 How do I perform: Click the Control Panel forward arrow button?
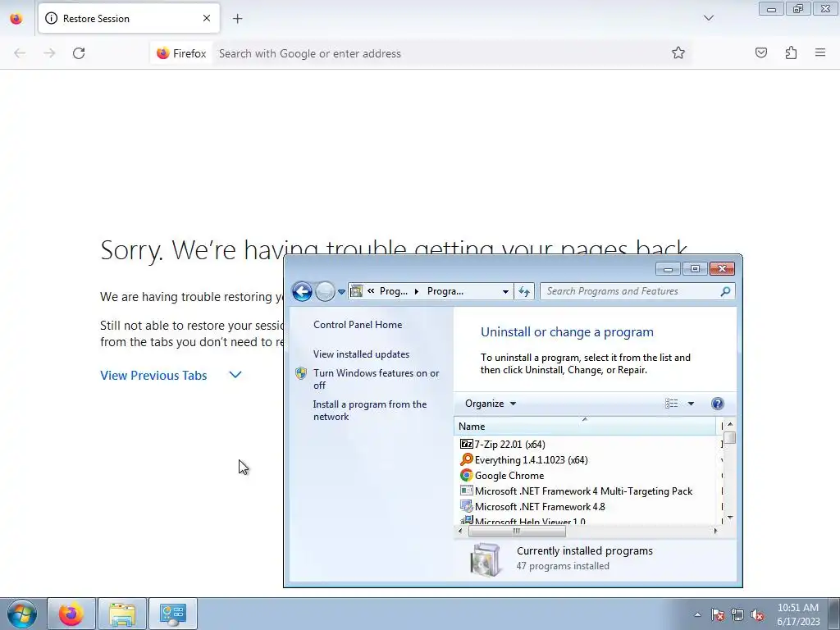(x=325, y=291)
